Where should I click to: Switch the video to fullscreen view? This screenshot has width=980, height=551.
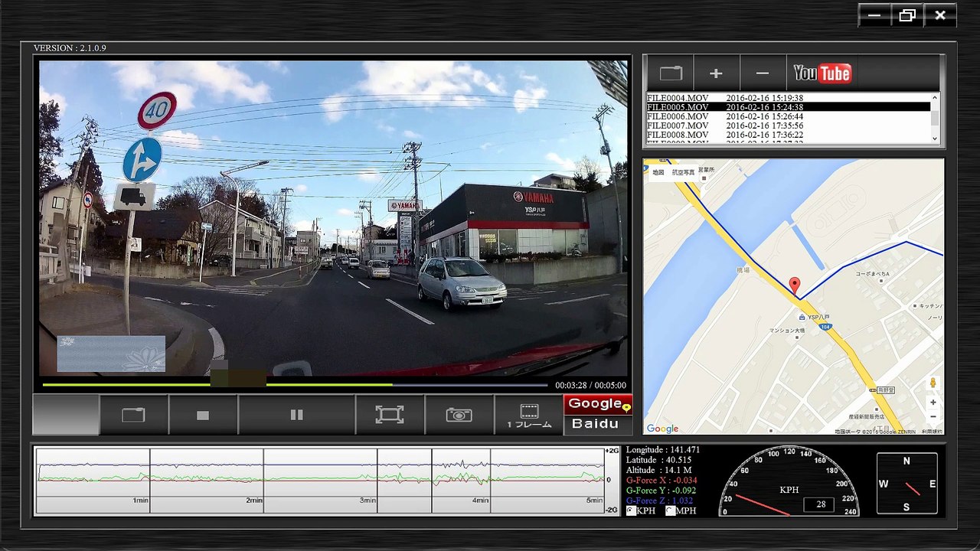tap(389, 415)
